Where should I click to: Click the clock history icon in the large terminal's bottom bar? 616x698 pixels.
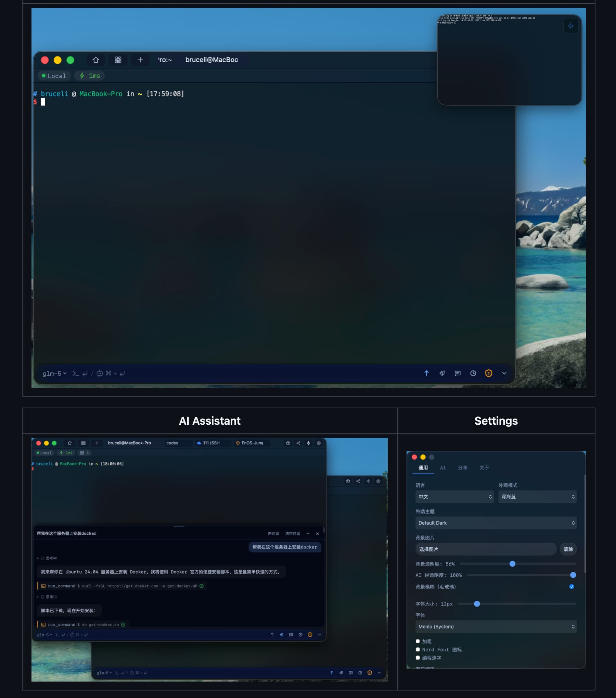point(473,373)
